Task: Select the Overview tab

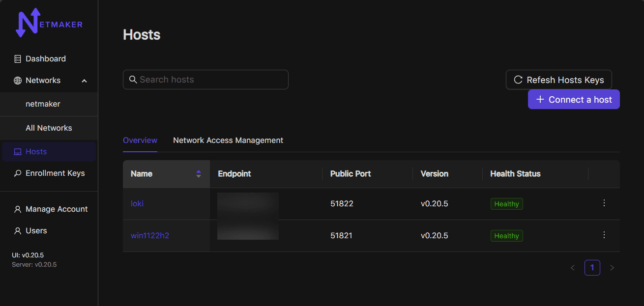Action: (140, 140)
